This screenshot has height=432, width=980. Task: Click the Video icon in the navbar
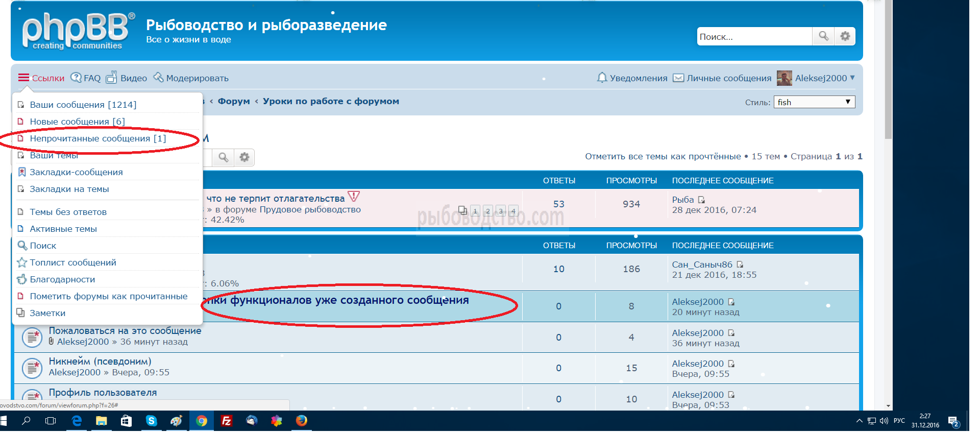pos(111,78)
